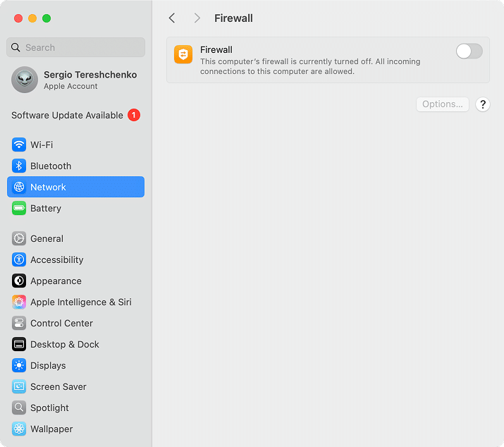Viewport: 504px width, 447px height.
Task: Open help with question mark button
Action: 482,104
